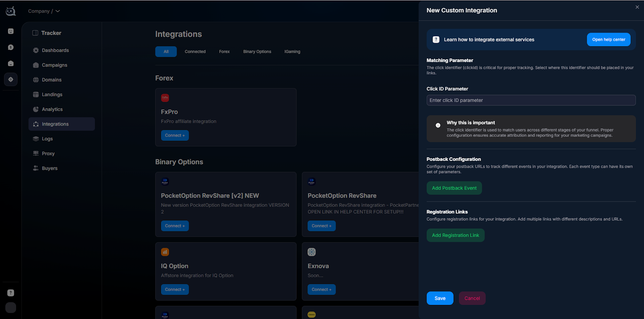
Task: Expand the Company dropdown chevron
Action: click(x=58, y=11)
